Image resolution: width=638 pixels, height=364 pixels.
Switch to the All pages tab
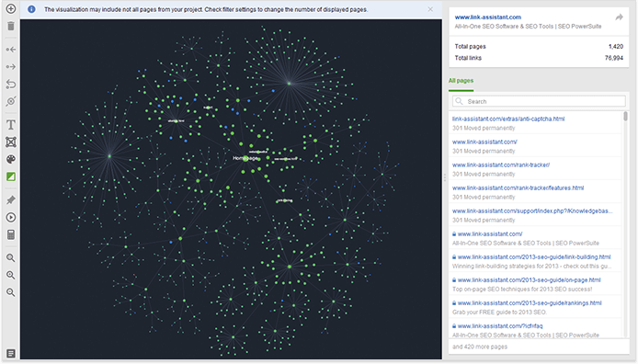pyautogui.click(x=461, y=81)
